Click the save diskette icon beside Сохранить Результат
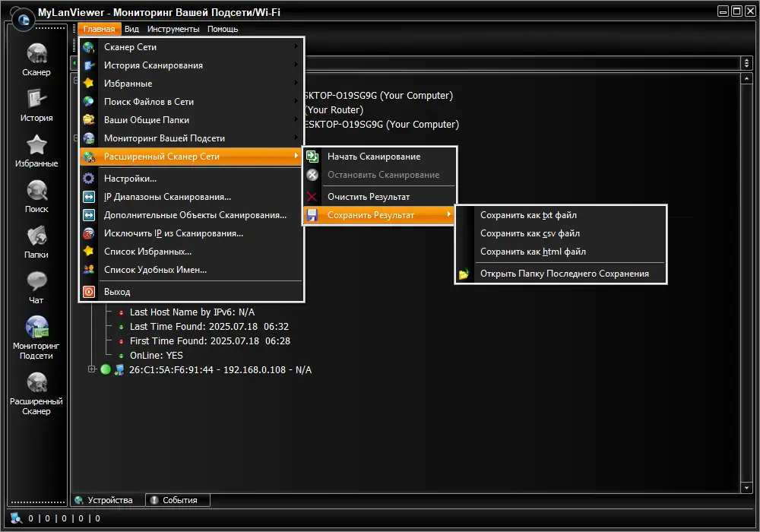 click(x=312, y=215)
